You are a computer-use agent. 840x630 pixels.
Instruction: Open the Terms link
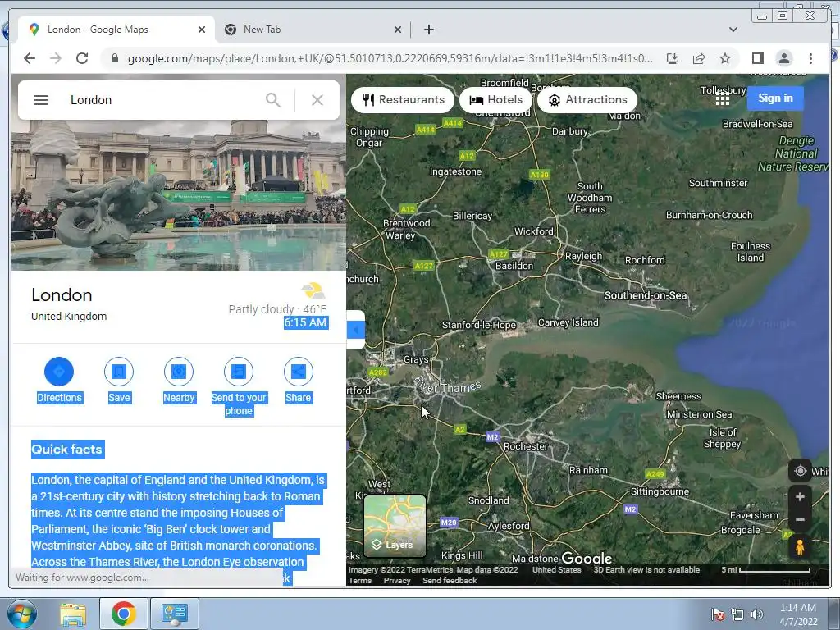tap(360, 580)
